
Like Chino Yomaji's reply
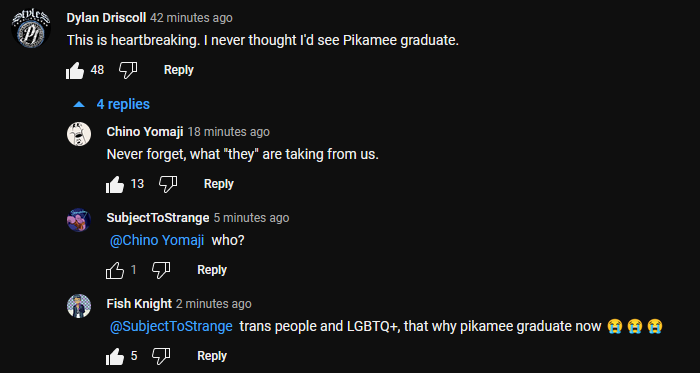(115, 184)
